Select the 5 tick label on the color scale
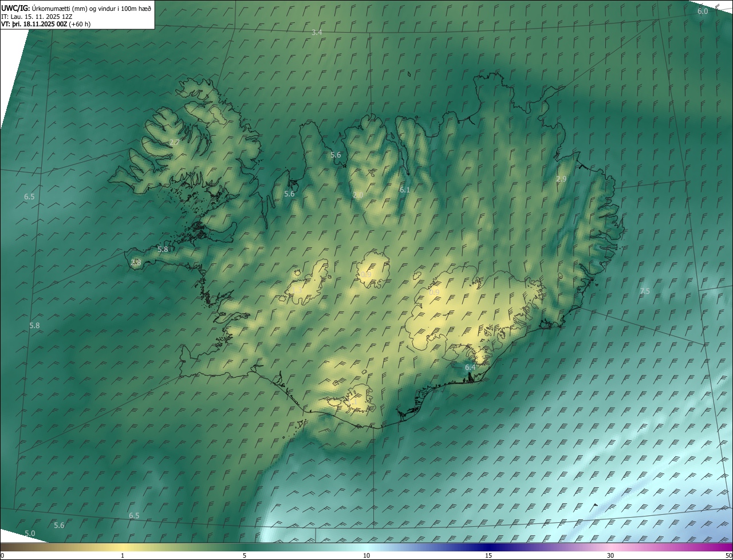 245,555
